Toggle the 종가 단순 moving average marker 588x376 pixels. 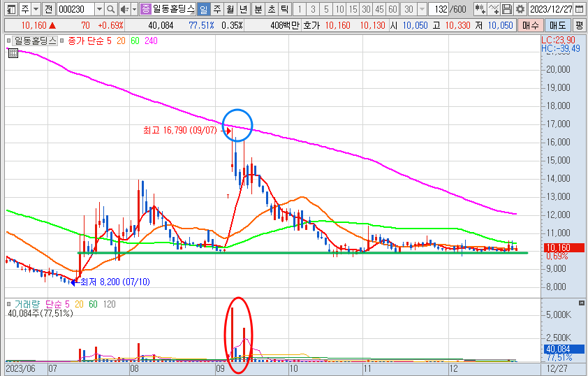[x=62, y=41]
